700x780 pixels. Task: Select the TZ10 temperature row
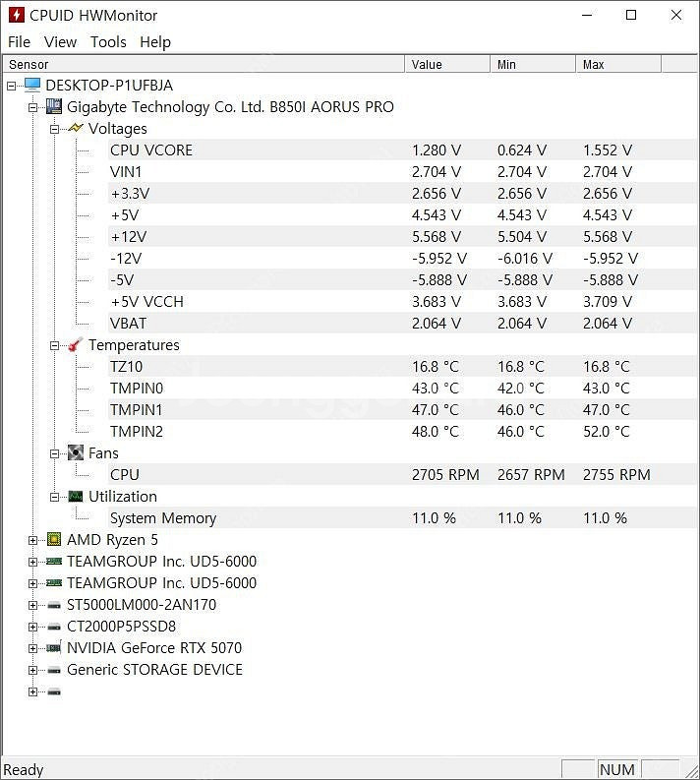pos(402,366)
